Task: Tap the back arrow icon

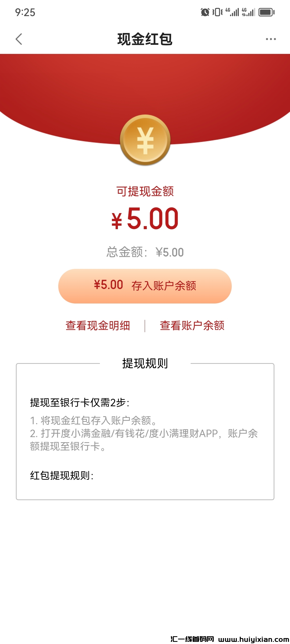Action: 19,39
